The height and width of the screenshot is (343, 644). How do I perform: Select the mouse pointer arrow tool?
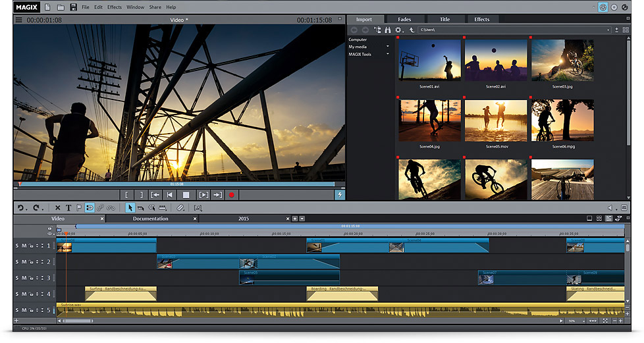point(130,207)
